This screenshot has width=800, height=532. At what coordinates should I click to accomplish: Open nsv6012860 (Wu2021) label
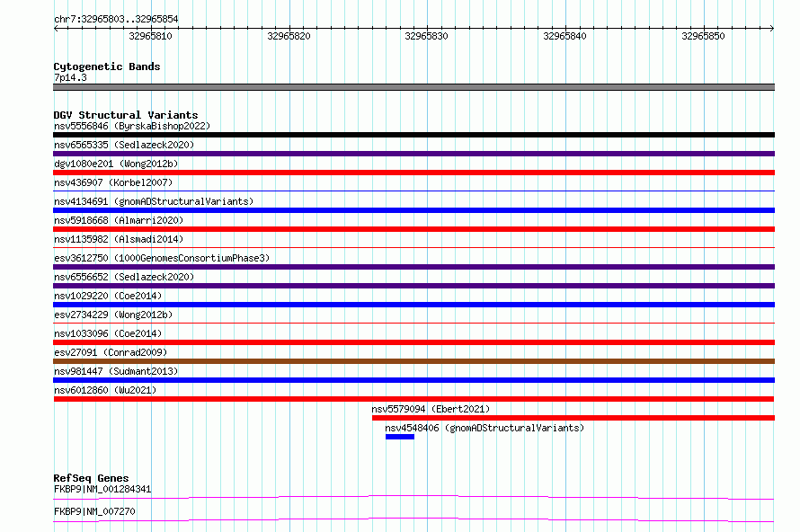[x=105, y=390]
